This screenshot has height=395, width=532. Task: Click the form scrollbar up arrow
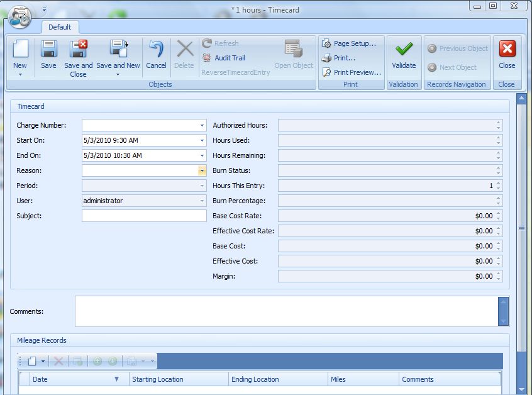(x=521, y=98)
